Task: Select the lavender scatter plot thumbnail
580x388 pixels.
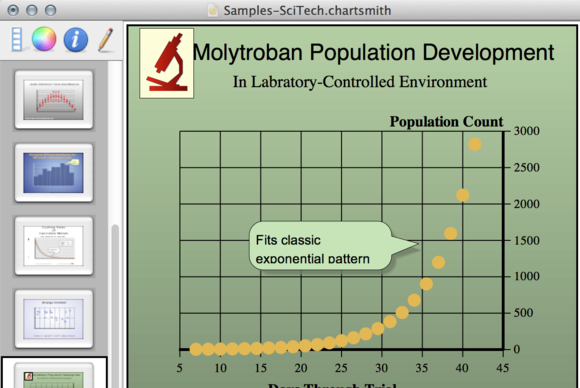Action: tap(54, 319)
